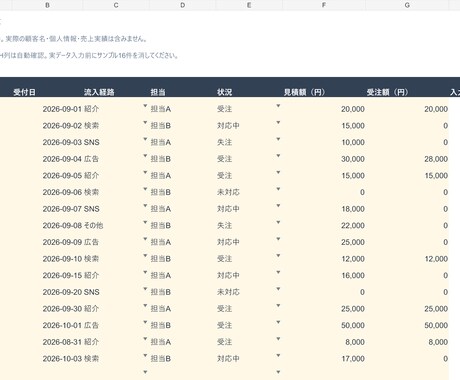Screen dimensions: 460x380
Task: Open 流入経路 dropdown in 2026-10-01 row
Action: (x=145, y=322)
